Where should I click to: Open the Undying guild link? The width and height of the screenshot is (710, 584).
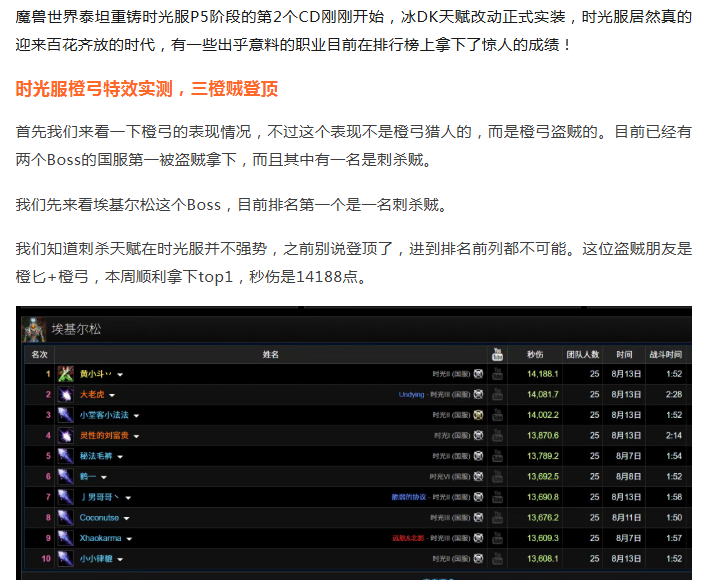(411, 394)
